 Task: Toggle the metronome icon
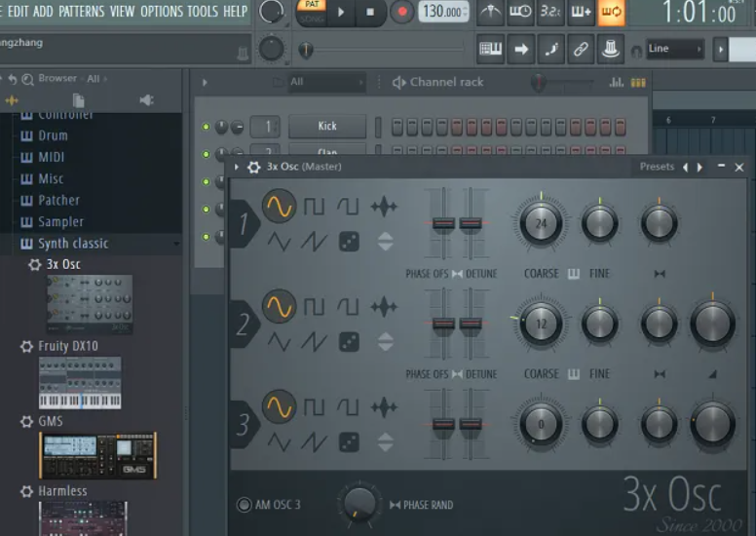pyautogui.click(x=490, y=12)
